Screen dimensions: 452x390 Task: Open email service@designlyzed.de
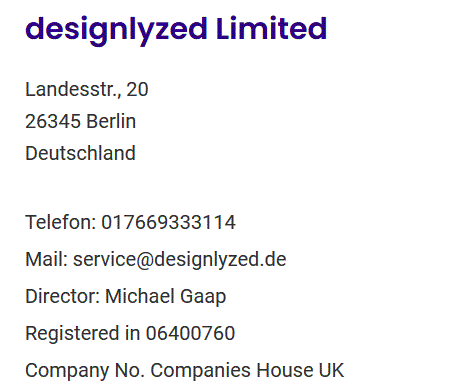click(180, 260)
